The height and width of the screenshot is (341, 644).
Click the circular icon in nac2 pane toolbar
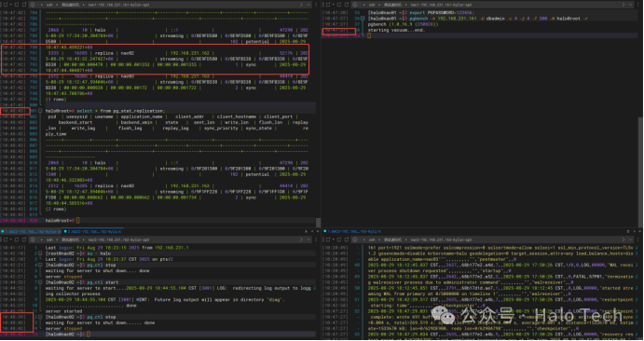(x=33, y=239)
